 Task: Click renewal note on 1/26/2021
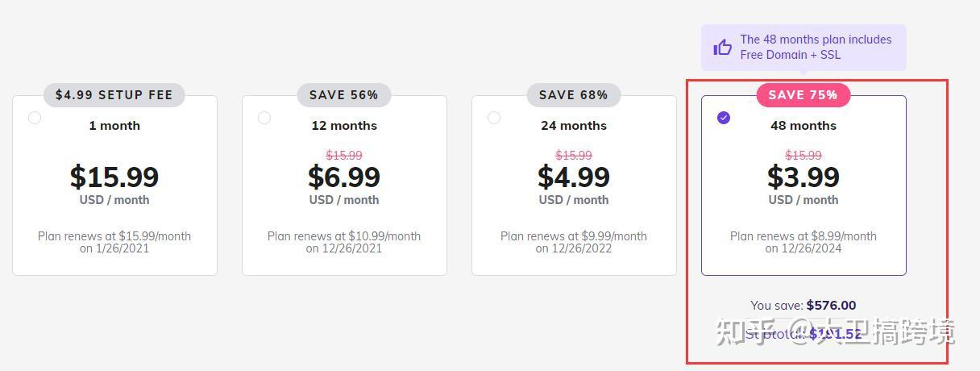pyautogui.click(x=114, y=242)
